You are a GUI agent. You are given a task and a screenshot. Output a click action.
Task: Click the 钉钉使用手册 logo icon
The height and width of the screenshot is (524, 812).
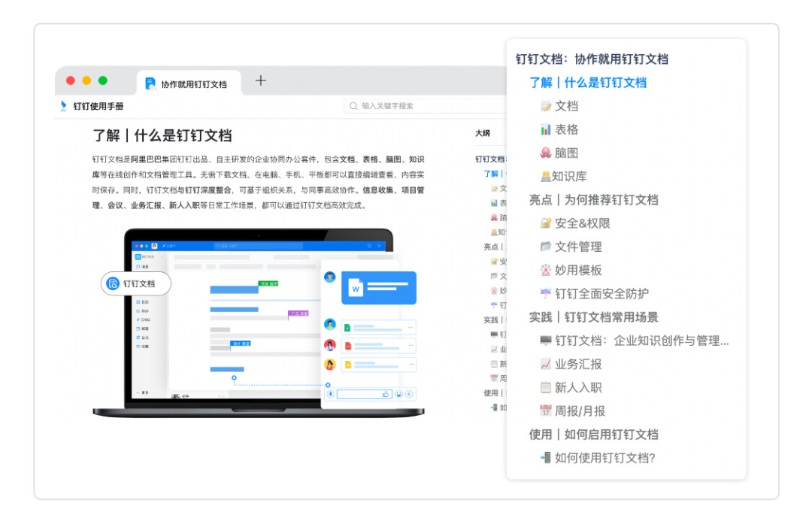pos(63,106)
